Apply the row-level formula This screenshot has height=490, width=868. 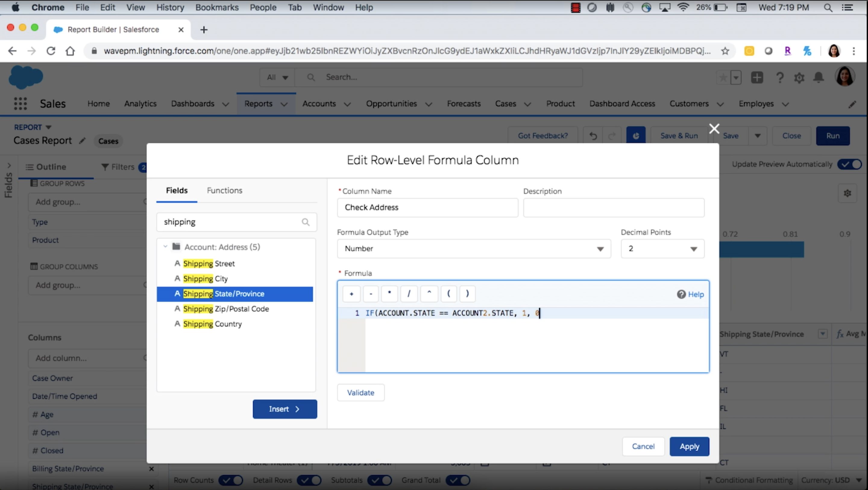pyautogui.click(x=689, y=446)
